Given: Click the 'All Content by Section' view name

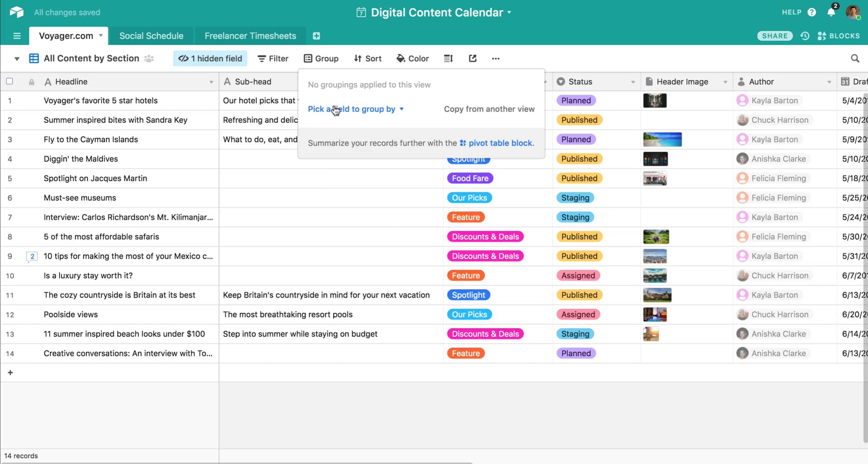Looking at the screenshot, I should pos(91,58).
